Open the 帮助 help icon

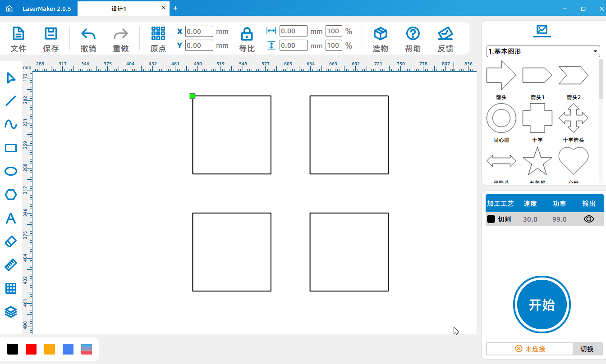413,34
